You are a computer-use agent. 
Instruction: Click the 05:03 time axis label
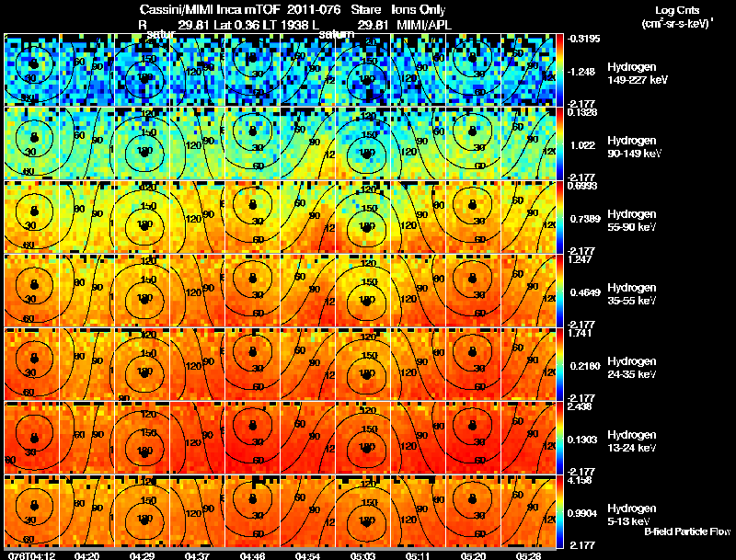point(362,556)
